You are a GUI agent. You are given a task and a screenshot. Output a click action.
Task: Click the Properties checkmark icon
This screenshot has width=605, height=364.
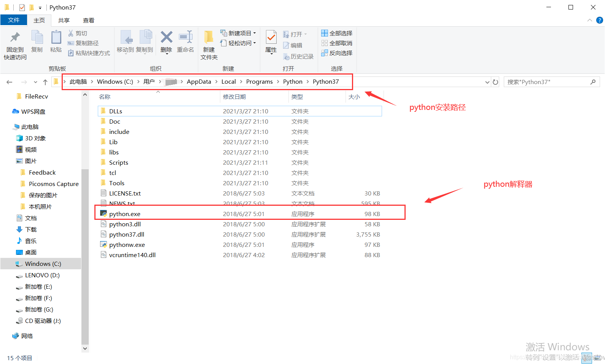271,37
